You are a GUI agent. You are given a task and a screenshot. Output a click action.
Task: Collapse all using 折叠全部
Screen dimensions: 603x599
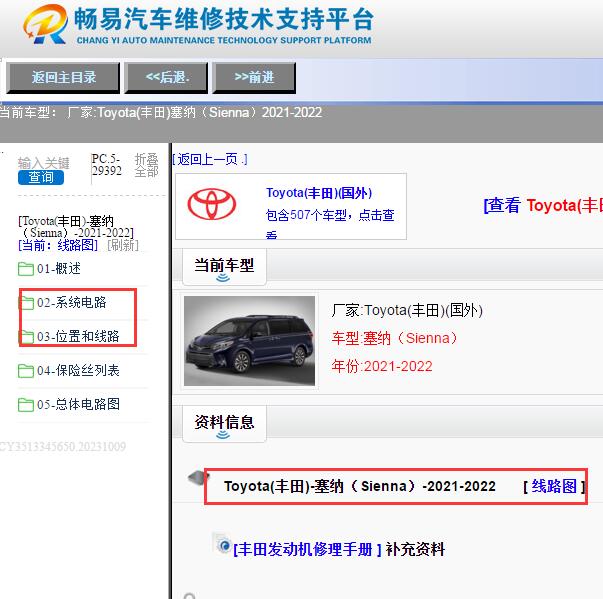pos(147,165)
